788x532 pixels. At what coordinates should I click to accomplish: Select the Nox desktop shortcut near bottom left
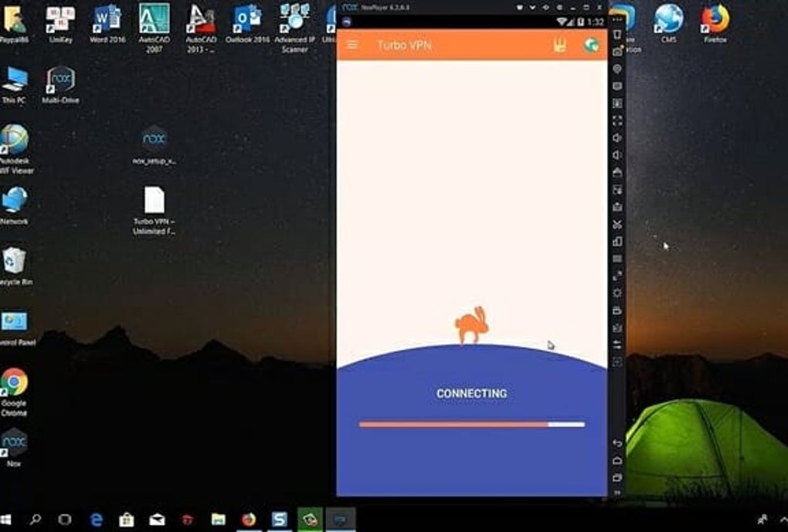(x=14, y=447)
